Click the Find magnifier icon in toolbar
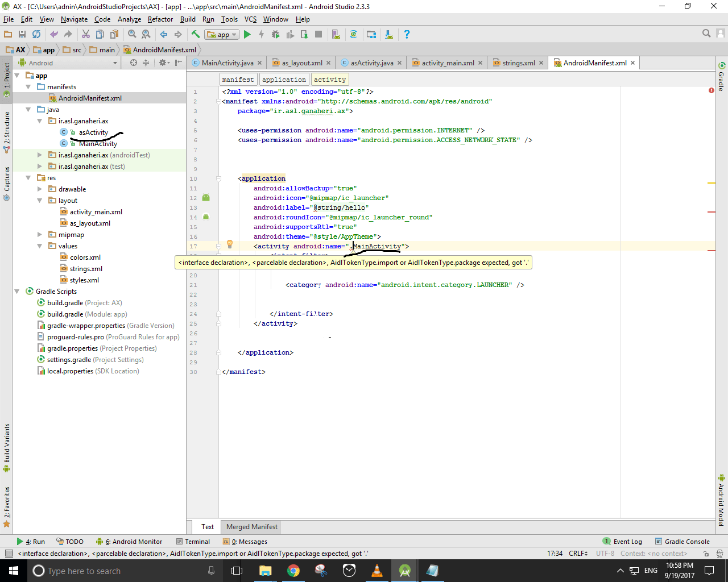 click(132, 35)
